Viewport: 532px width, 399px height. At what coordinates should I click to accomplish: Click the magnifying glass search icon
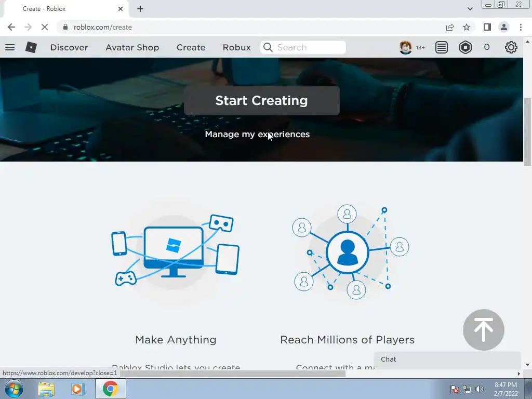(x=268, y=47)
